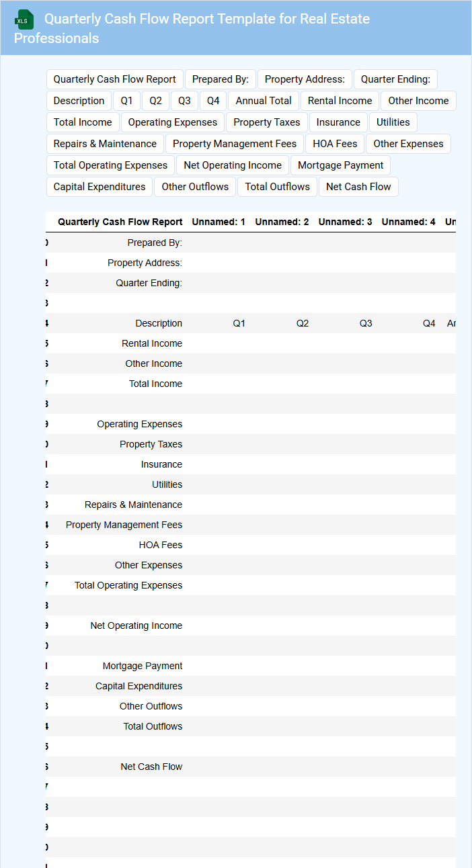472x868 pixels.
Task: Select the Q2 tag
Action: point(155,101)
